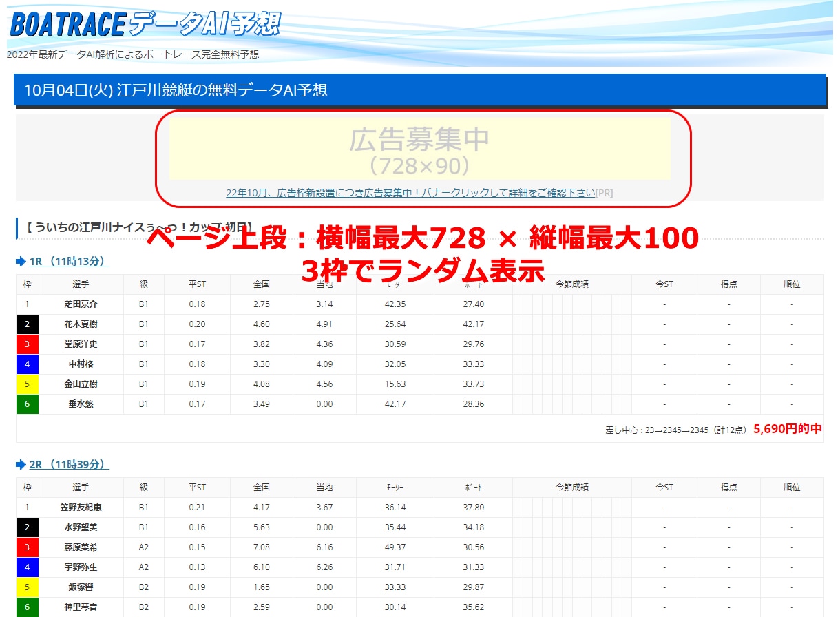Click green lane 6 swatch for 垂水悠
840x617 pixels.
tap(28, 404)
